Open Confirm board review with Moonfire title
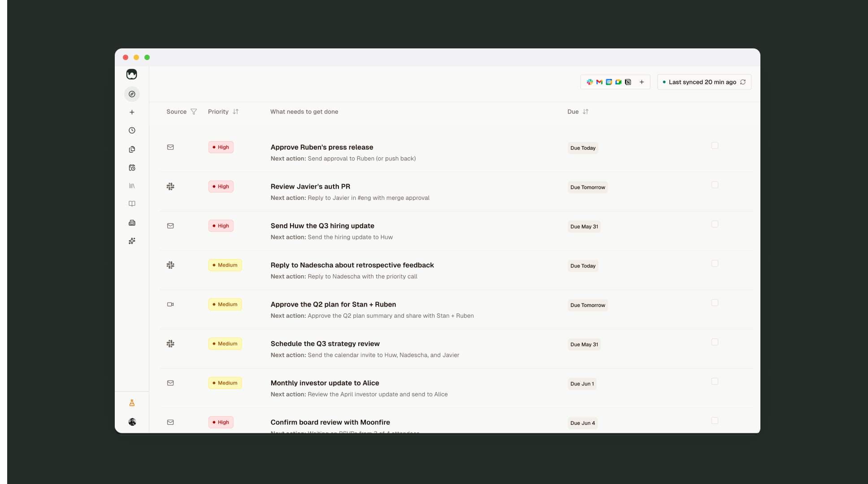Viewport: 868px width, 484px height. (330, 422)
